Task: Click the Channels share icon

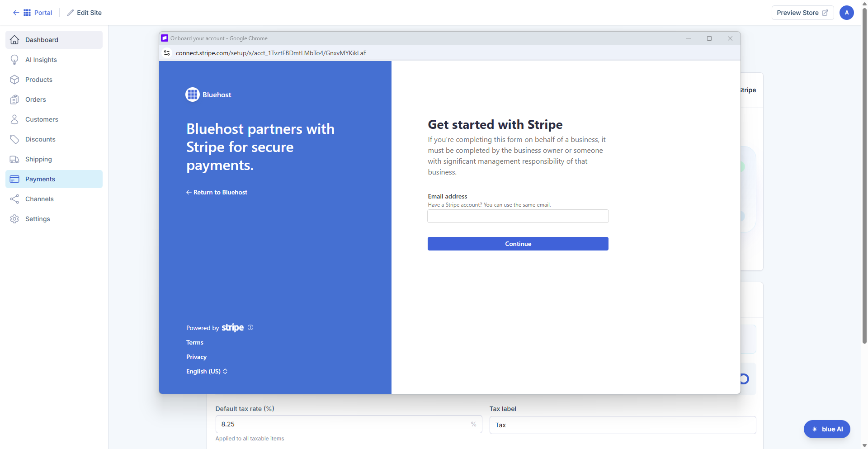Action: tap(14, 199)
